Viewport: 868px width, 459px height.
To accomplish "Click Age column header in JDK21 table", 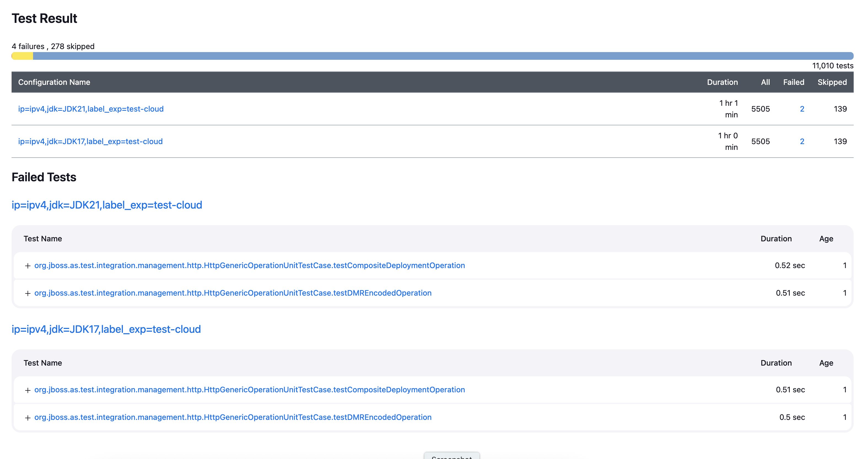I will pyautogui.click(x=826, y=239).
